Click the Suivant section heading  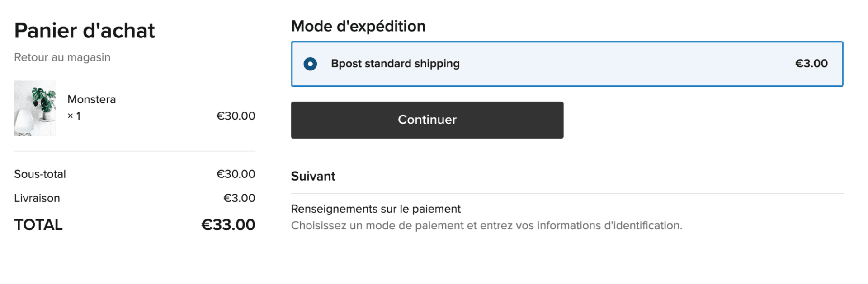coord(313,176)
